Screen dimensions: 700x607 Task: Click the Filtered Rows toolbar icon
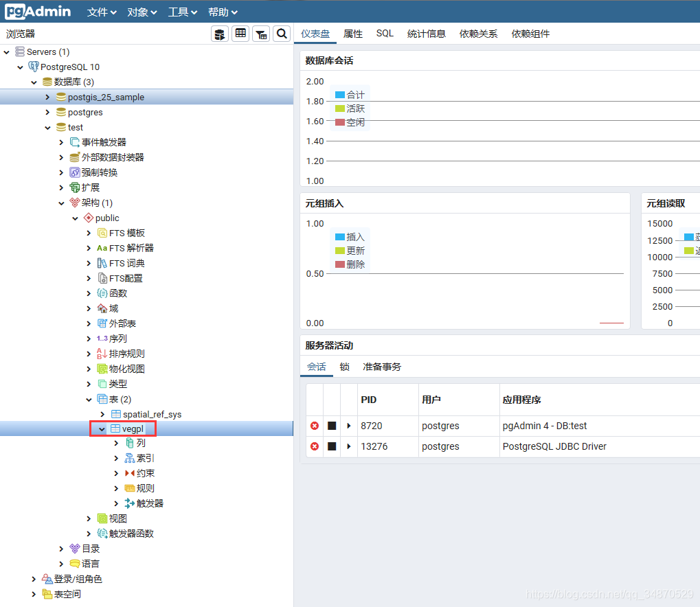(261, 34)
